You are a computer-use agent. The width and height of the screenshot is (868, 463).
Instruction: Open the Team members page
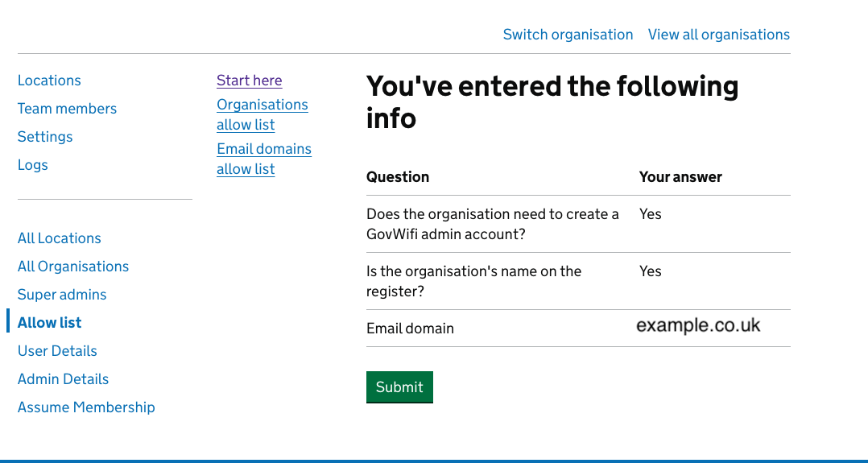pyautogui.click(x=67, y=109)
